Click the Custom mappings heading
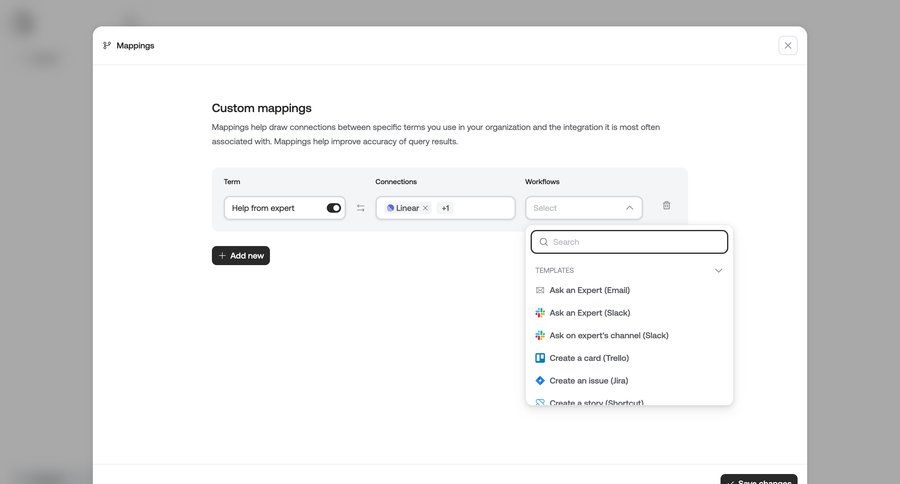The image size is (900, 484). (262, 108)
